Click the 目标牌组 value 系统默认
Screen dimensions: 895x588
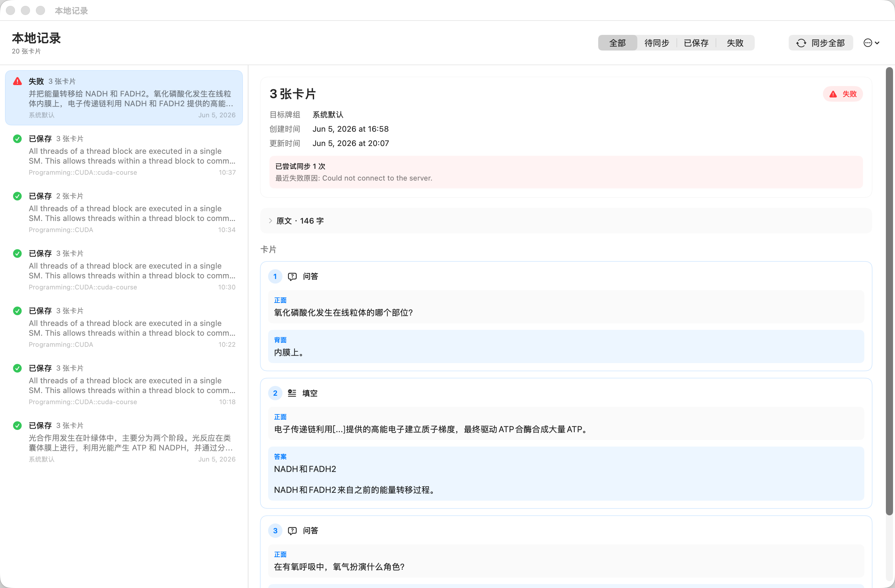327,115
